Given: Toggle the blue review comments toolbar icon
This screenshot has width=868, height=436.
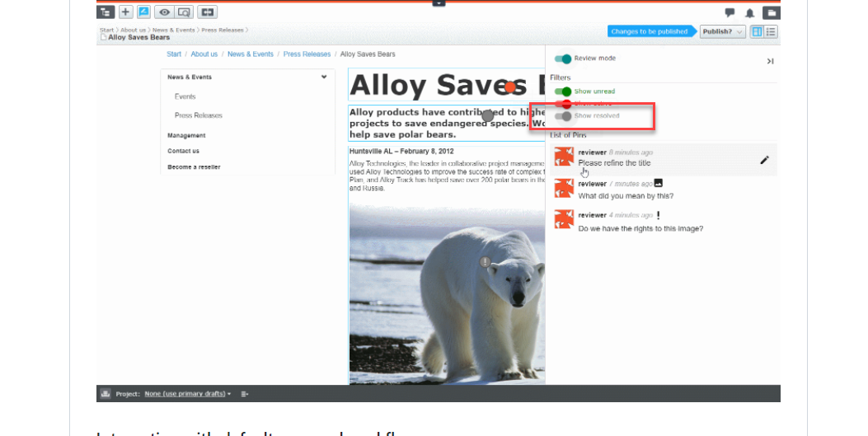Looking at the screenshot, I should point(143,12).
